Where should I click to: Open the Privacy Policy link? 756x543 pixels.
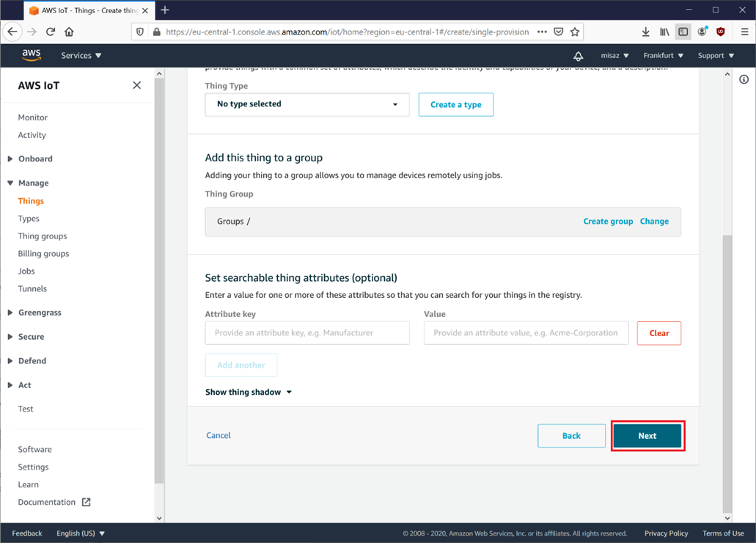pyautogui.click(x=666, y=533)
